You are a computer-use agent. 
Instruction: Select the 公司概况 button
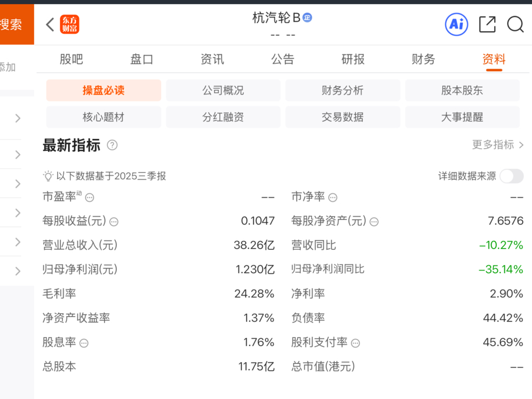click(x=223, y=90)
